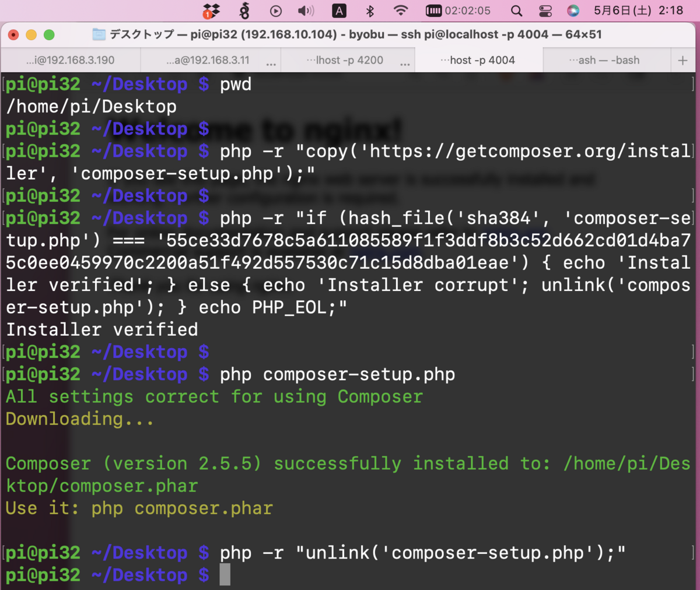Open the keyboard input source menu labeled A
Screen dimensions: 700x590
pos(339,10)
